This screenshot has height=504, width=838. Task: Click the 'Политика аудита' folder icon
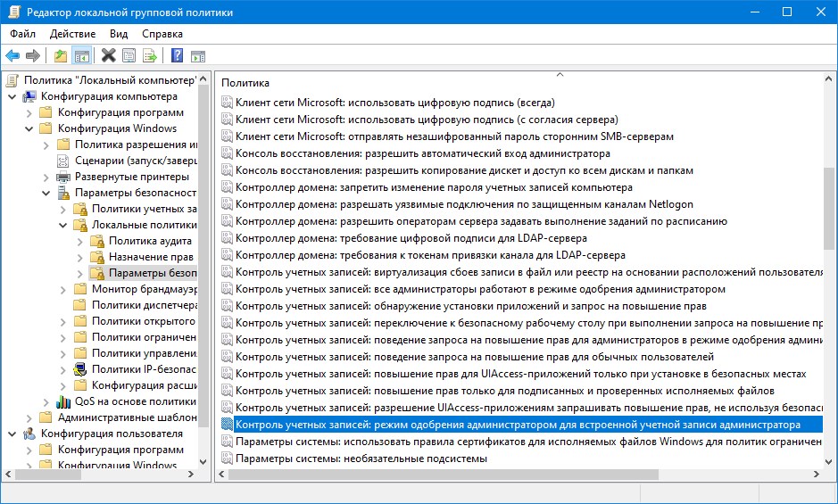click(x=97, y=241)
